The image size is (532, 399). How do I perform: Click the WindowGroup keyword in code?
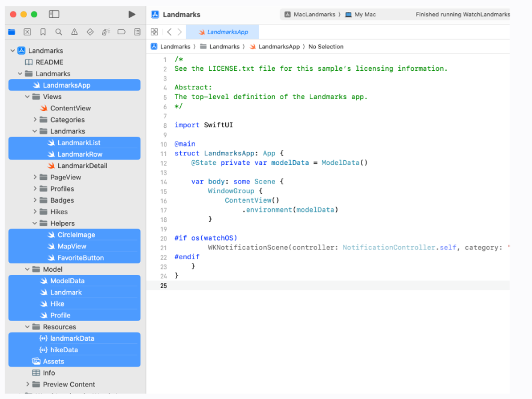pyautogui.click(x=231, y=191)
